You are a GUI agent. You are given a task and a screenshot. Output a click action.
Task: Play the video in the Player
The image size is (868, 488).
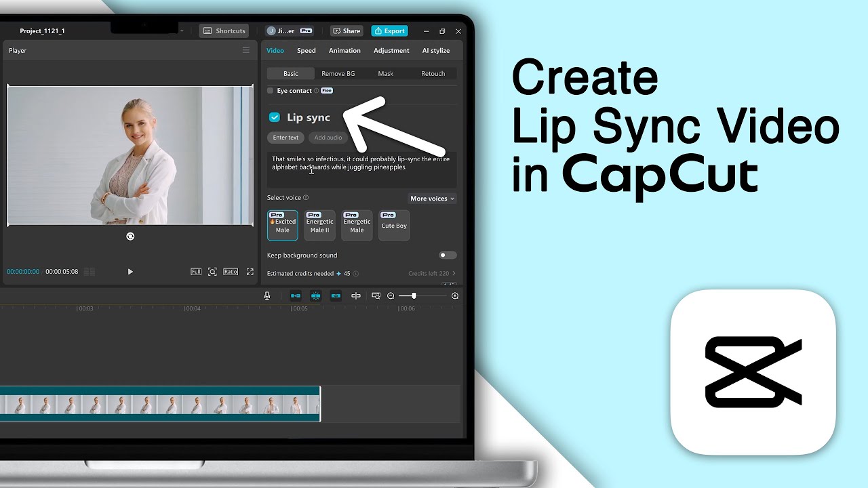(x=130, y=272)
